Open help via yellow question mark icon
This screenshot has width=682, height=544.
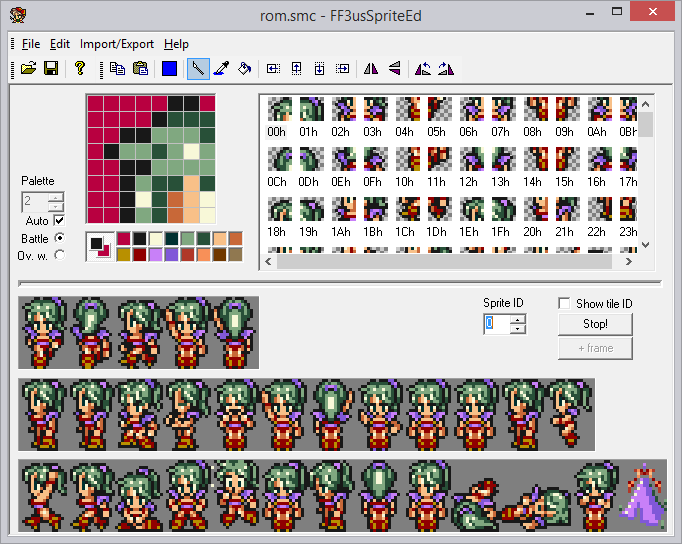click(80, 69)
